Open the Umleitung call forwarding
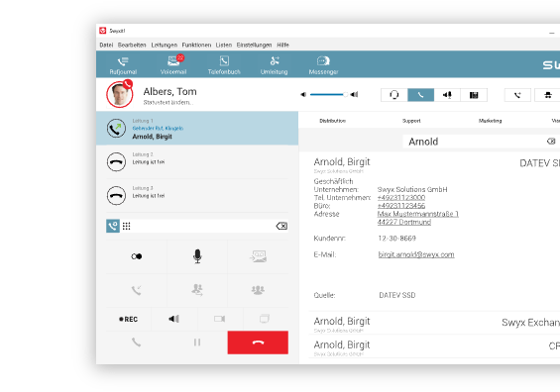 coord(274,65)
